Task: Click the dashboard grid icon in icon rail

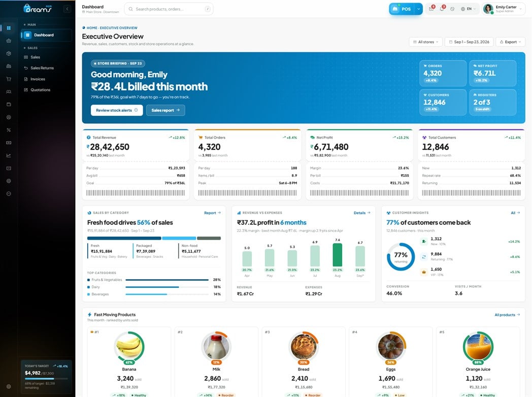Action: (x=9, y=28)
